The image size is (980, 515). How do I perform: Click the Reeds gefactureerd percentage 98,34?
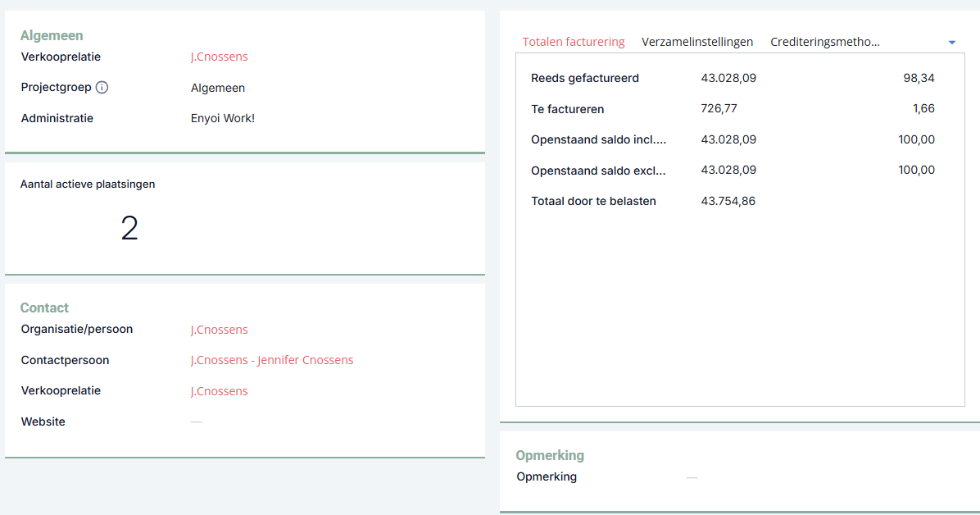click(919, 78)
